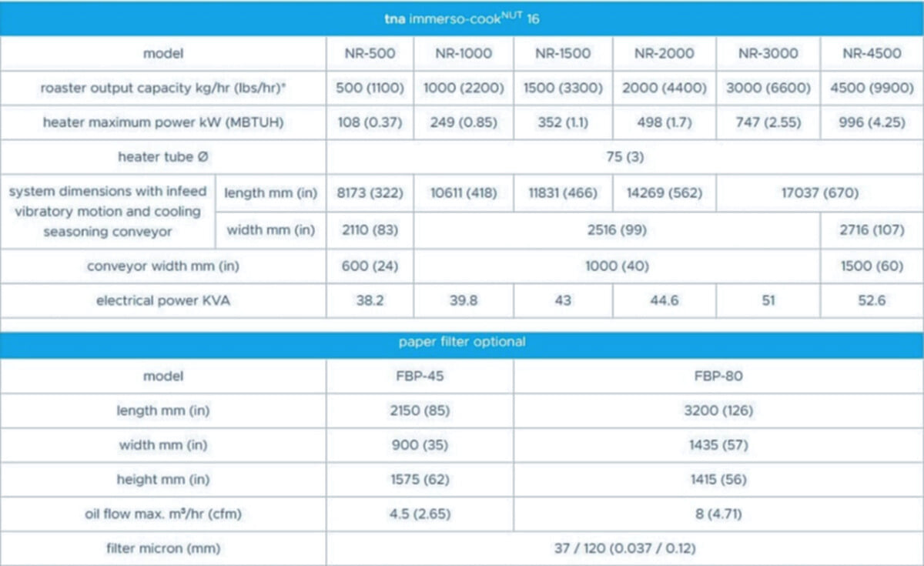Select the FBP-80 filter model header
Image resolution: width=924 pixels, height=566 pixels.
718,377
